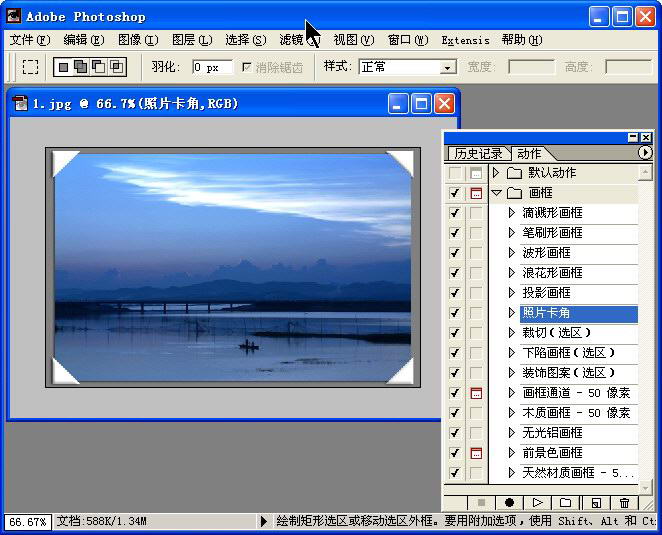The image size is (662, 535).
Task: Toggle the checkmark for 滴溅形画框 action
Action: 455,213
